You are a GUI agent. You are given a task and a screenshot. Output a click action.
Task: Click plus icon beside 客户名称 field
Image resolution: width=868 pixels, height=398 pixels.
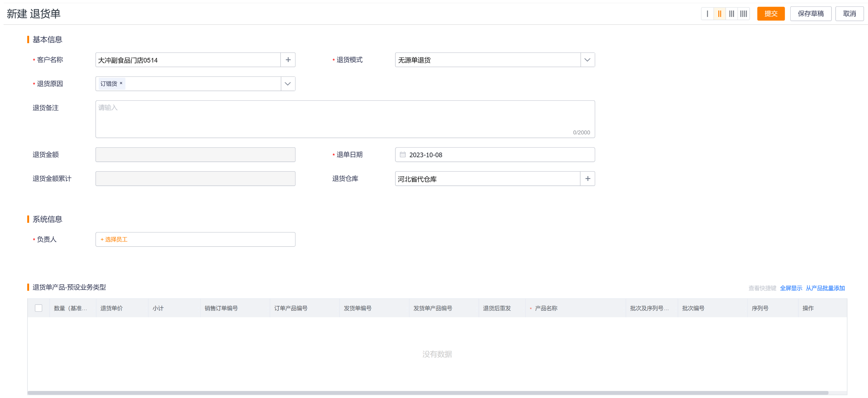coord(288,60)
